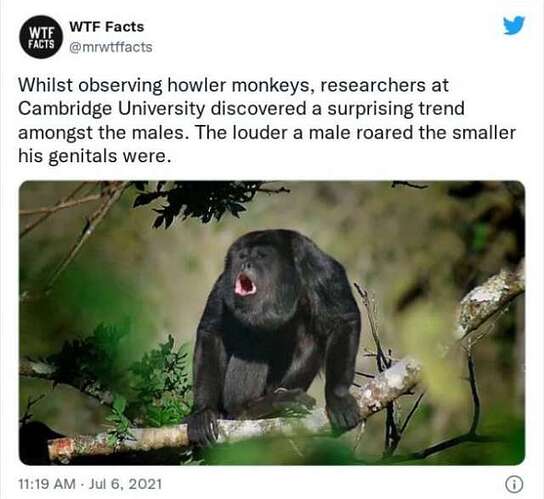The image size is (544, 499).
Task: Click the monkey's hand gripping the branch
Action: [x=202, y=426]
